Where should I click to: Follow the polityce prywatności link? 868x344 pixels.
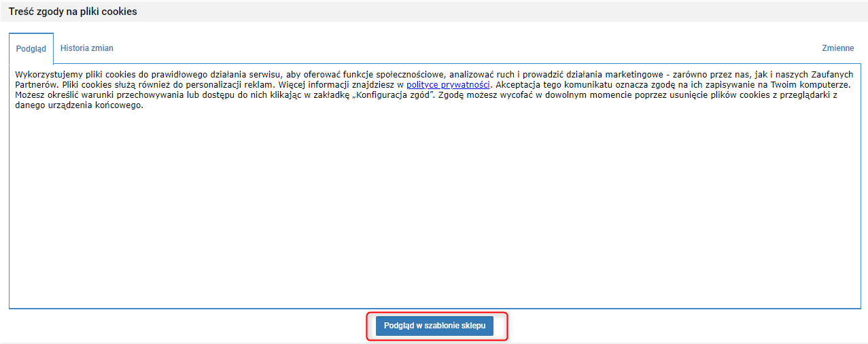tap(449, 85)
